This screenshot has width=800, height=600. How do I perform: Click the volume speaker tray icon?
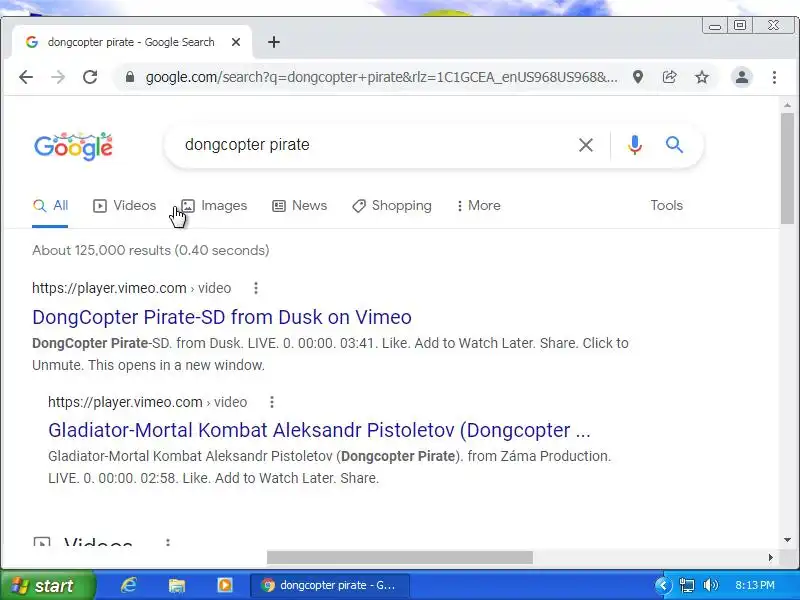point(710,585)
